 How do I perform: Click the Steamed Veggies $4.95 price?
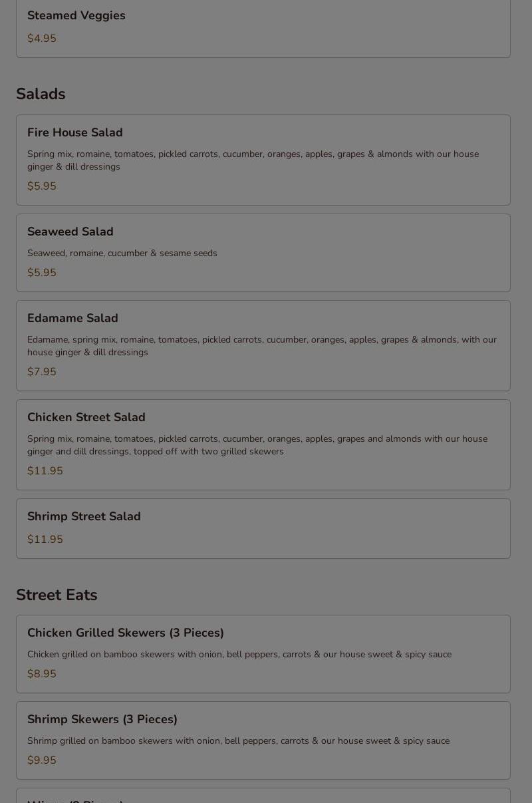click(x=42, y=39)
